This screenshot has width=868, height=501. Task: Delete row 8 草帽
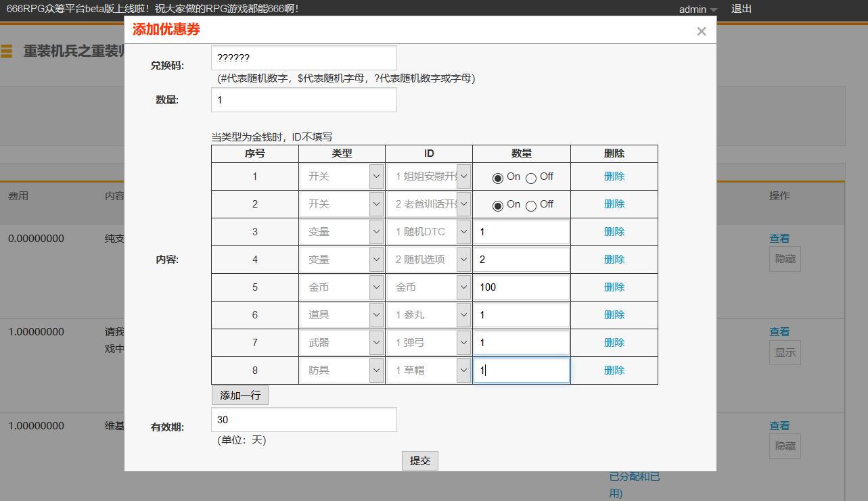[x=614, y=371]
